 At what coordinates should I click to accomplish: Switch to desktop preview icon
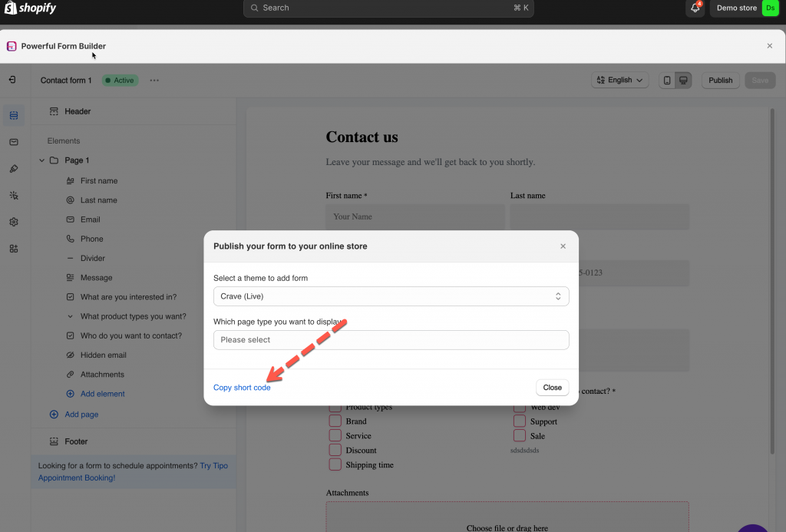click(x=683, y=81)
